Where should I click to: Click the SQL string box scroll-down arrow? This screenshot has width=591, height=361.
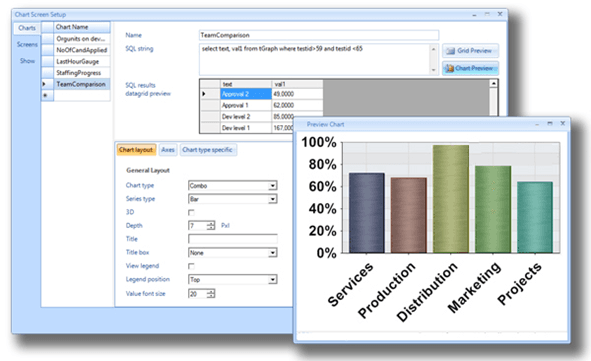pyautogui.click(x=433, y=70)
